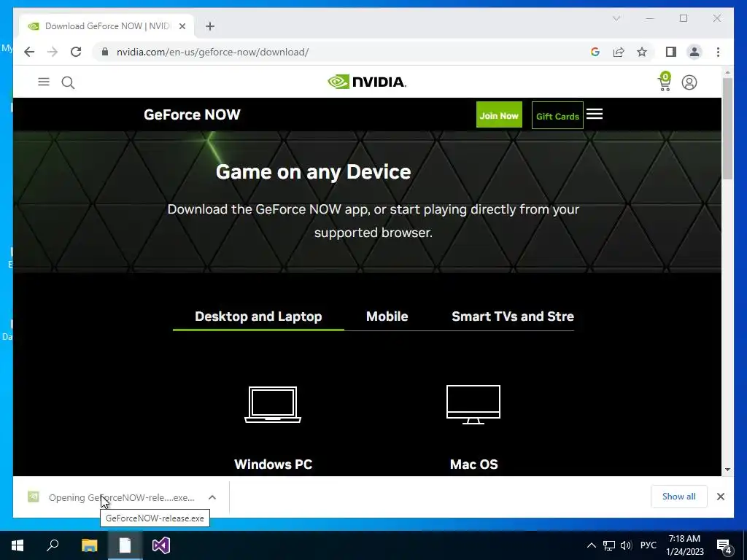Share this page using share icon
The width and height of the screenshot is (747, 560).
pyautogui.click(x=619, y=52)
